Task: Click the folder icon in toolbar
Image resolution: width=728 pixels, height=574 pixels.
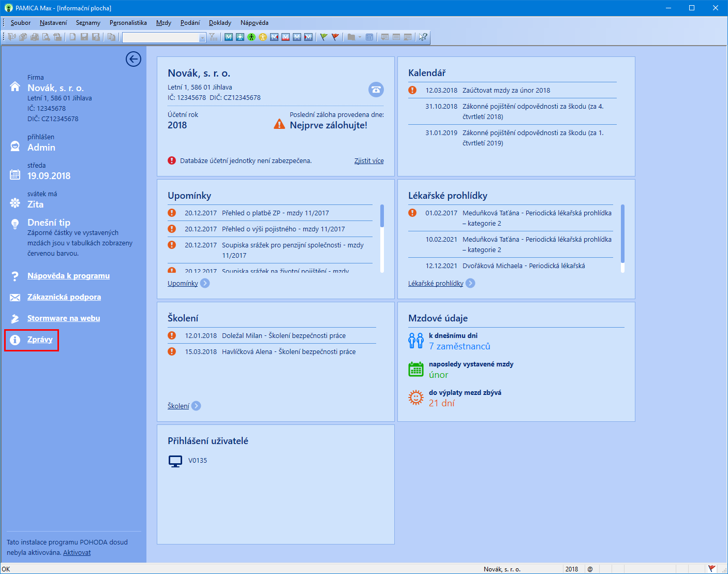Action: click(351, 37)
